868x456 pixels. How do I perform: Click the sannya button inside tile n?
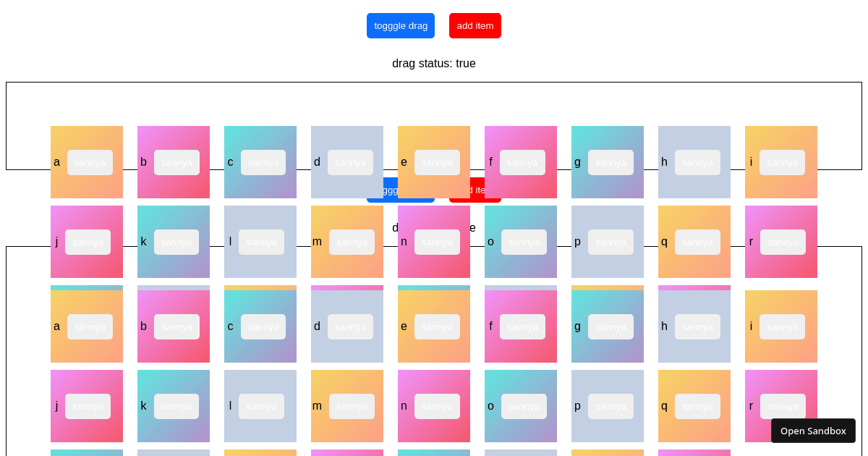[x=436, y=242]
